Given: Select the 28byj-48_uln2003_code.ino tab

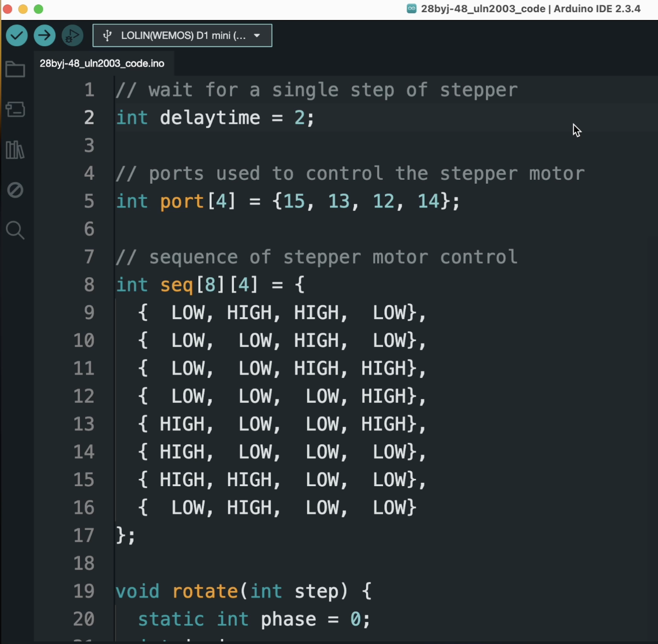Looking at the screenshot, I should (102, 63).
